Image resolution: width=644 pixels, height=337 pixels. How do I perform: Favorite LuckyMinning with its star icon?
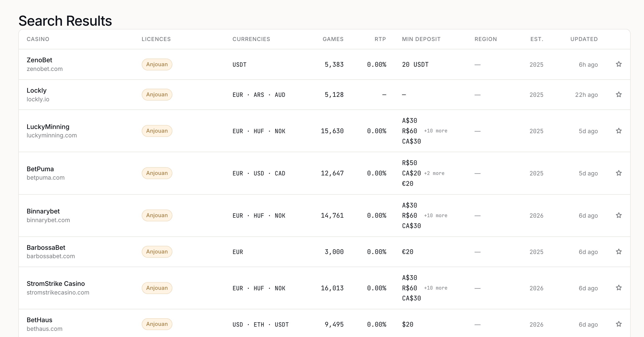click(619, 131)
